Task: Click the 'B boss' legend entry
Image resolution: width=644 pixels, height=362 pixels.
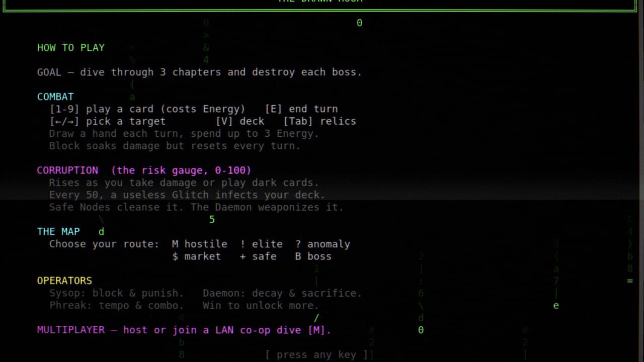Action: [x=313, y=256]
